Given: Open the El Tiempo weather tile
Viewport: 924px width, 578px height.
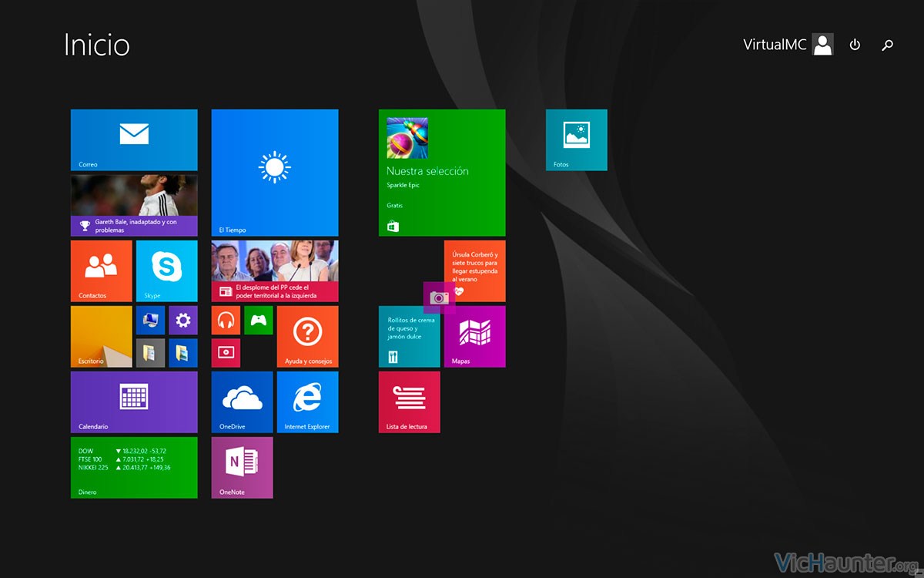Looking at the screenshot, I should [275, 173].
